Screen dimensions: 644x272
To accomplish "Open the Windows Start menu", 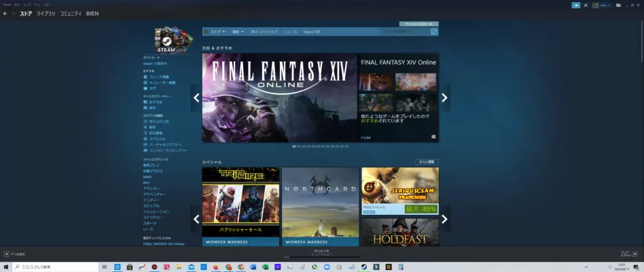I will (6, 267).
